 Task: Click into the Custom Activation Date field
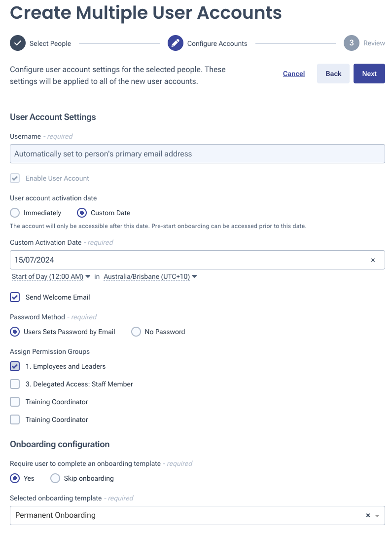point(187,260)
